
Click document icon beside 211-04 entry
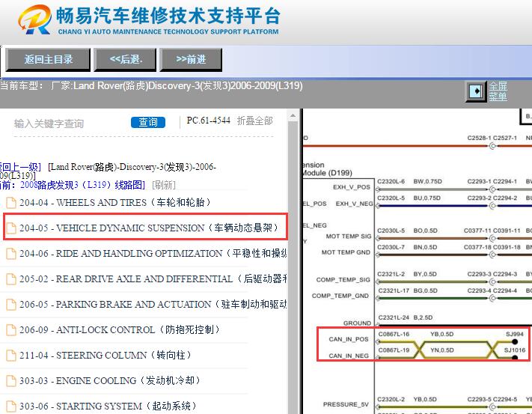click(11, 356)
